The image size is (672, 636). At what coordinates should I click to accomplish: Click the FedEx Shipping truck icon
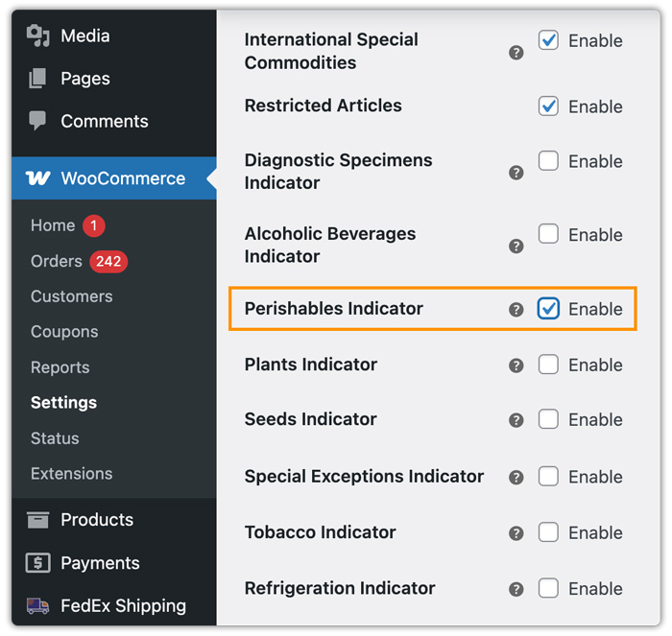[x=37, y=605]
